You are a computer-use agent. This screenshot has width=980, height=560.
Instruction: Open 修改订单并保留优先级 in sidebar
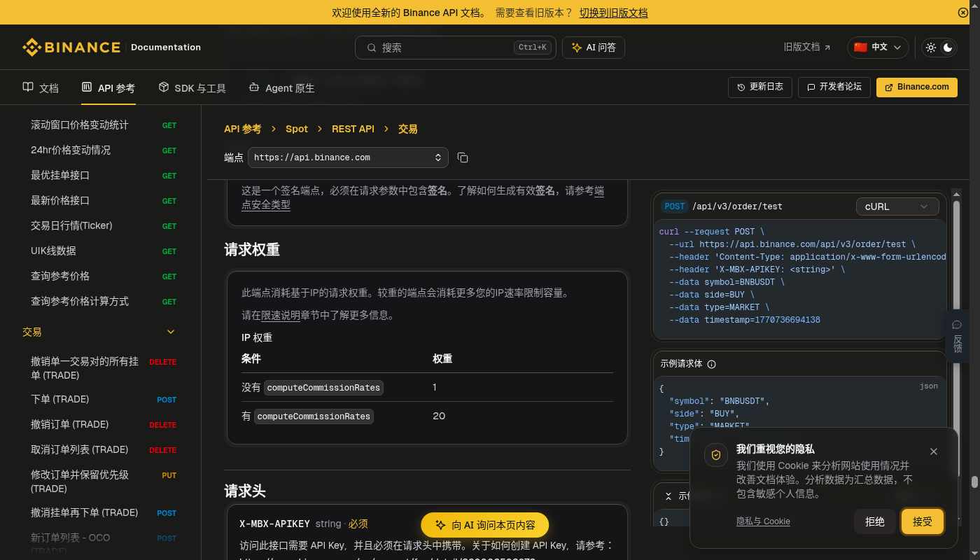[104, 482]
